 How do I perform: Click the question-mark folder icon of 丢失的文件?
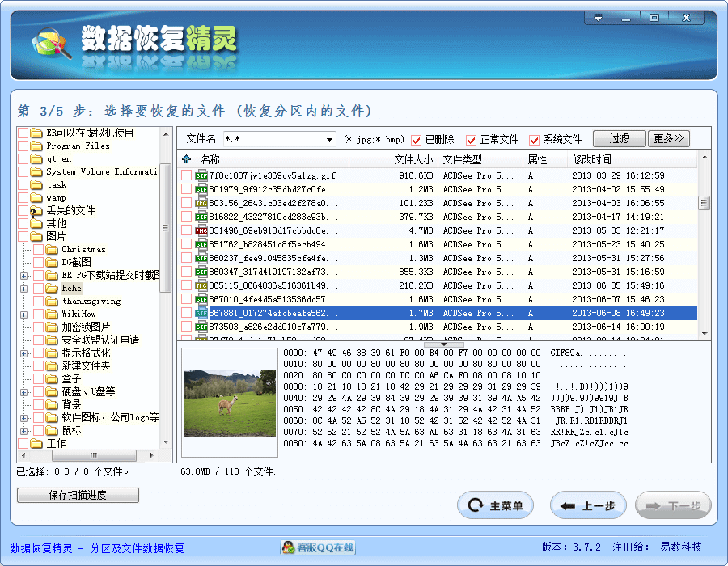36,211
